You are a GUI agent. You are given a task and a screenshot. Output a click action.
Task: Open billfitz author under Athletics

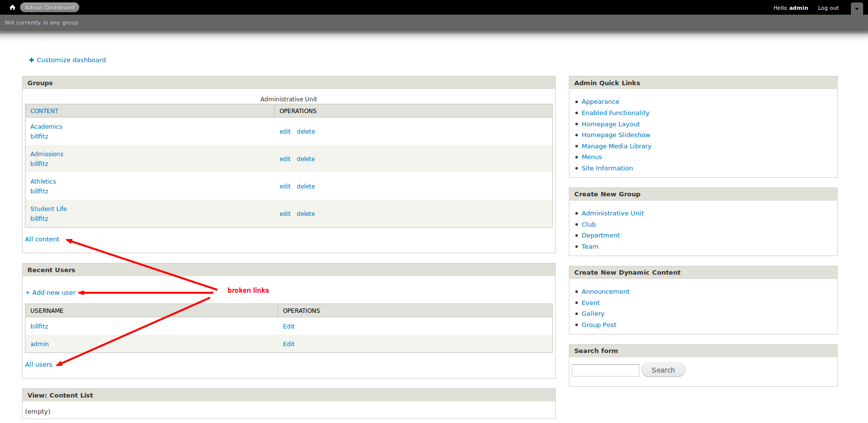[x=39, y=191]
